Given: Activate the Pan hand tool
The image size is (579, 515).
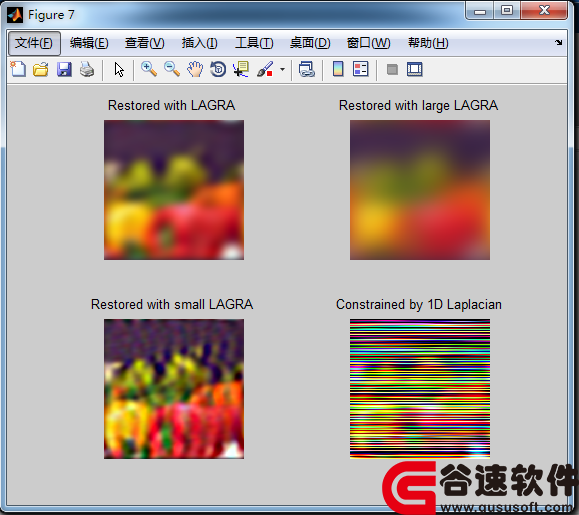Looking at the screenshot, I should [x=195, y=69].
